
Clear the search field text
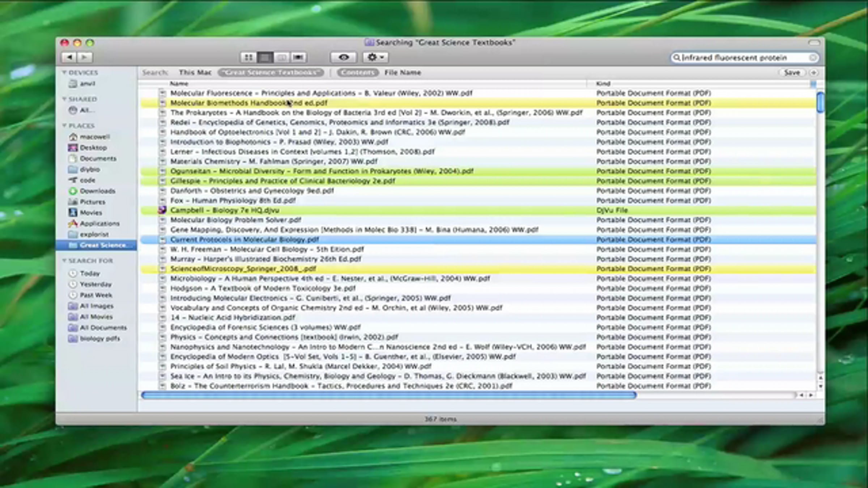click(x=812, y=58)
